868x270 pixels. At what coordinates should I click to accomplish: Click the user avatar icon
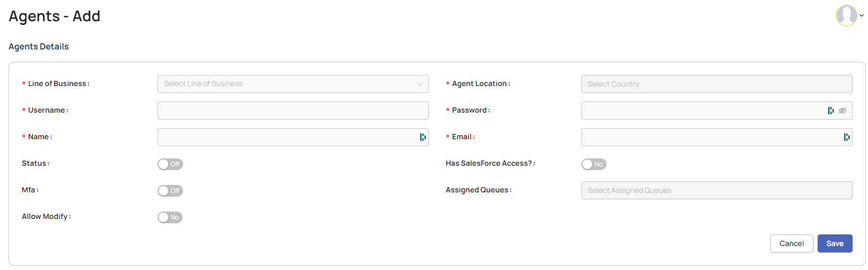[847, 15]
